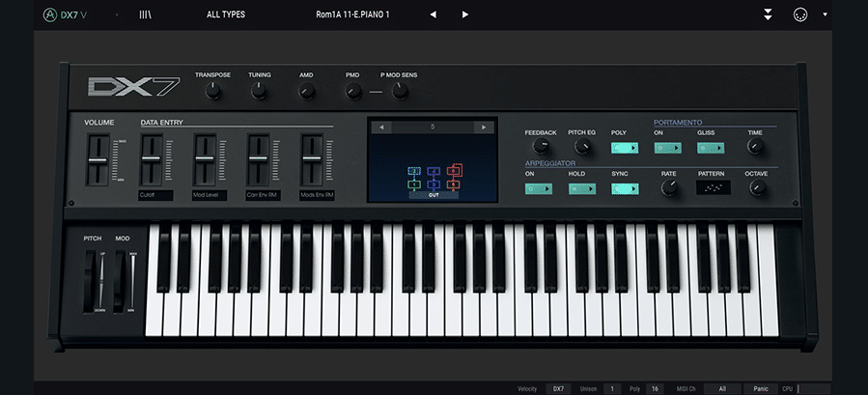The image size is (868, 395).
Task: Click the red top operator box
Action: tap(454, 170)
